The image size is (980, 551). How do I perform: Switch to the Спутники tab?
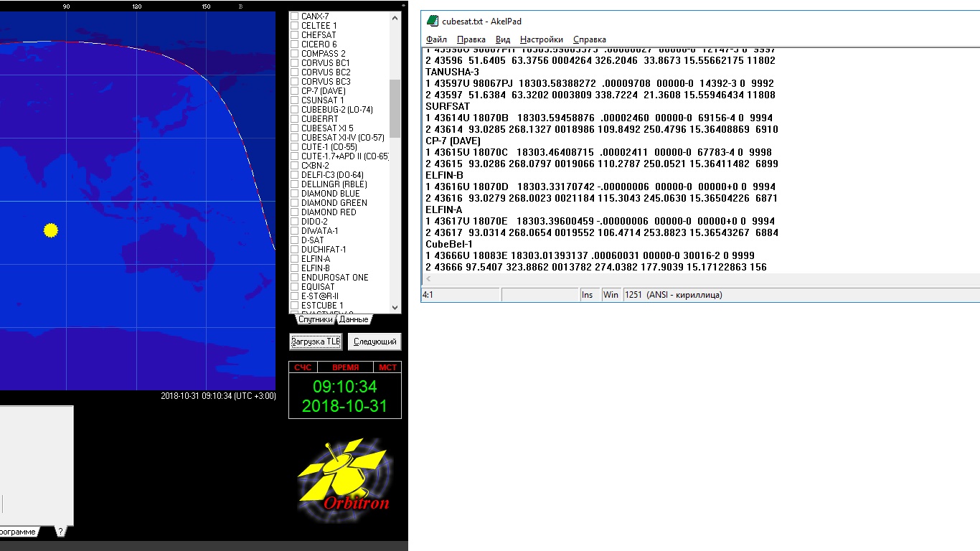point(315,320)
